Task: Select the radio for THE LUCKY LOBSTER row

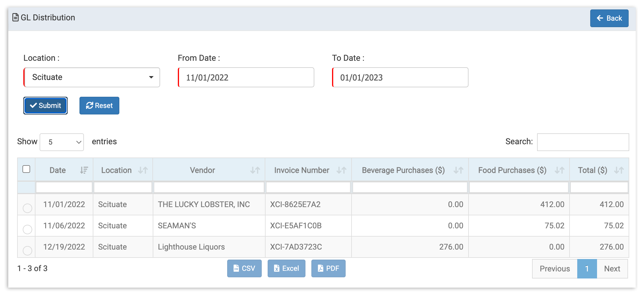Action: coord(27,208)
